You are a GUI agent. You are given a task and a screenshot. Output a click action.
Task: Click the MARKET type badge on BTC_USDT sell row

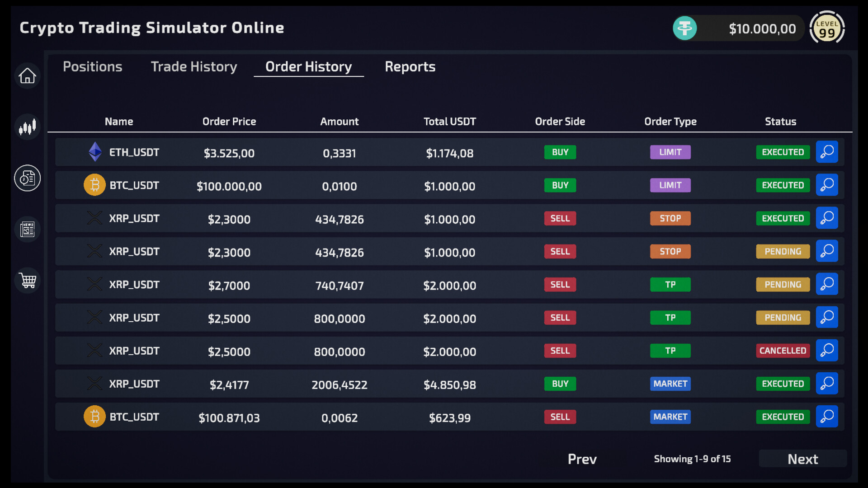coord(670,417)
